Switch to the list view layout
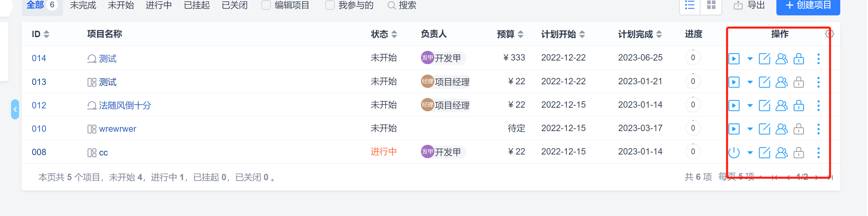This screenshot has width=868, height=216. point(690,5)
